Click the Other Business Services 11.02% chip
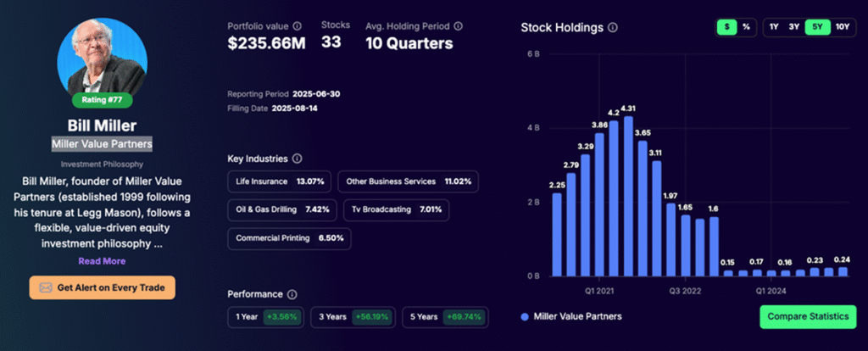This screenshot has height=351, width=868. [409, 181]
